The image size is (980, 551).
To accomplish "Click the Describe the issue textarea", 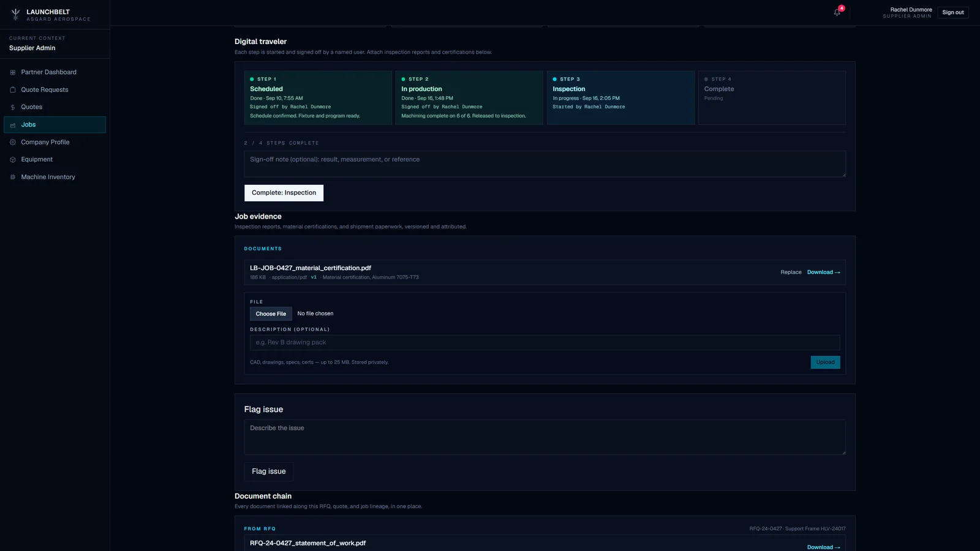I will point(545,437).
